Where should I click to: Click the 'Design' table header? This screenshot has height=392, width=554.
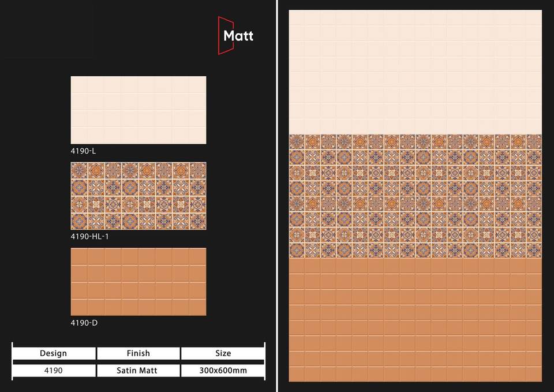54,353
